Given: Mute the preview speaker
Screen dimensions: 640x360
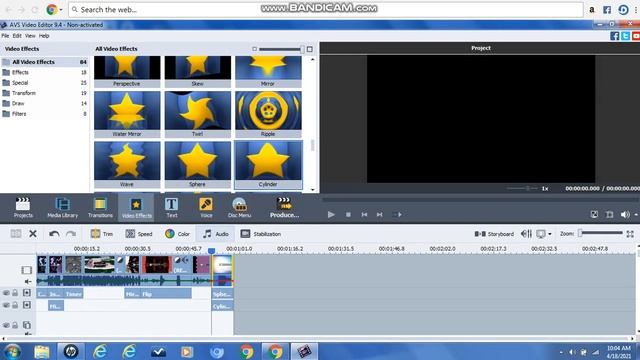Looking at the screenshot, I should point(625,214).
